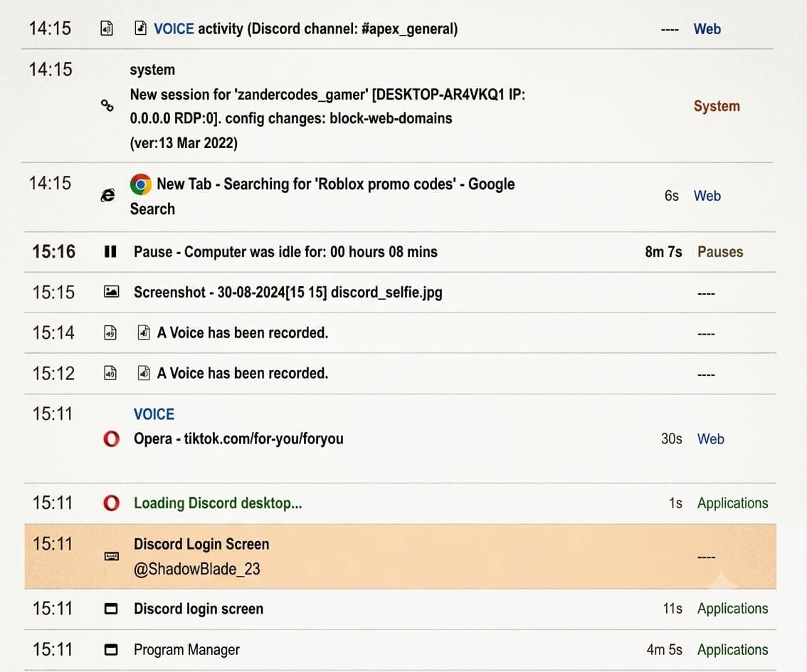Viewport: 807px width, 672px height.
Task: Select the highlighted Discord Login Screen title
Action: tap(201, 545)
